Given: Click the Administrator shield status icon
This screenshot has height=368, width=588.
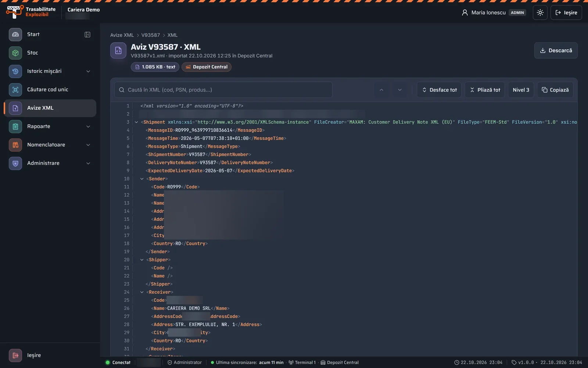Looking at the screenshot, I should click(170, 362).
